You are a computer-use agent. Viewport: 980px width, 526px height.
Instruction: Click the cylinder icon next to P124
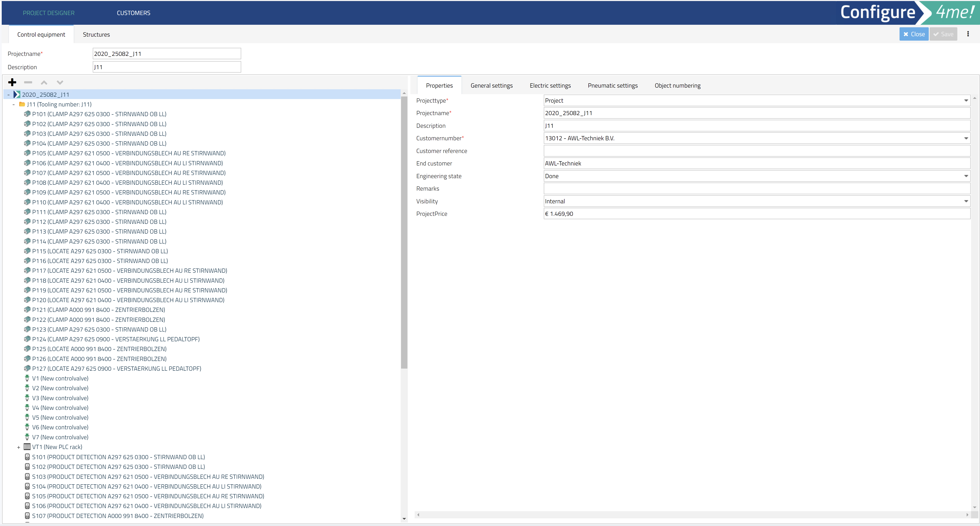point(27,339)
